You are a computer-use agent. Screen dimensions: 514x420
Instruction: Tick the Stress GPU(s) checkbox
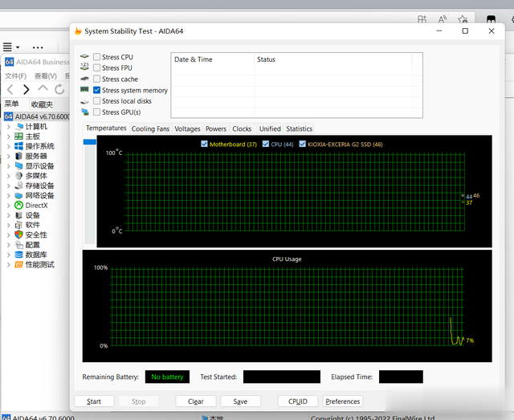pyautogui.click(x=96, y=112)
